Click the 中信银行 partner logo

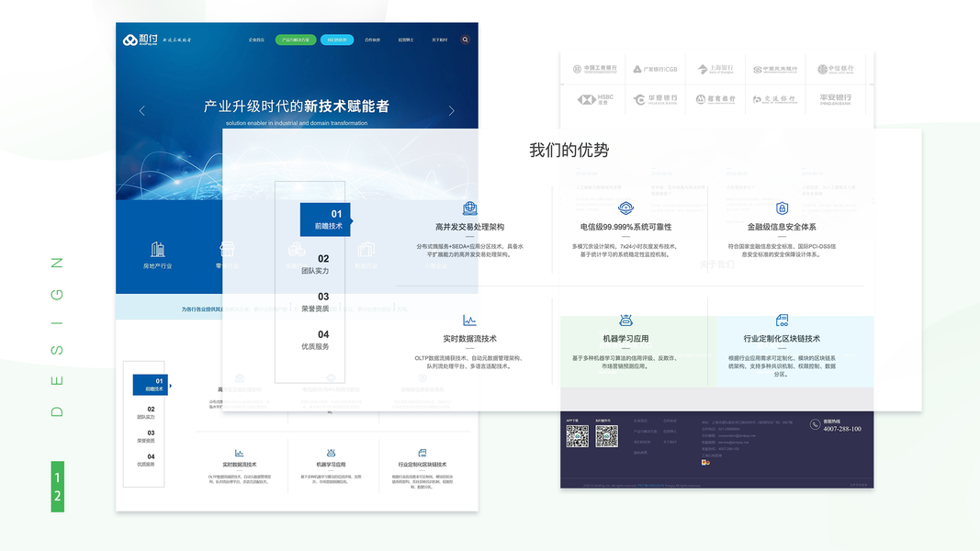click(x=836, y=69)
